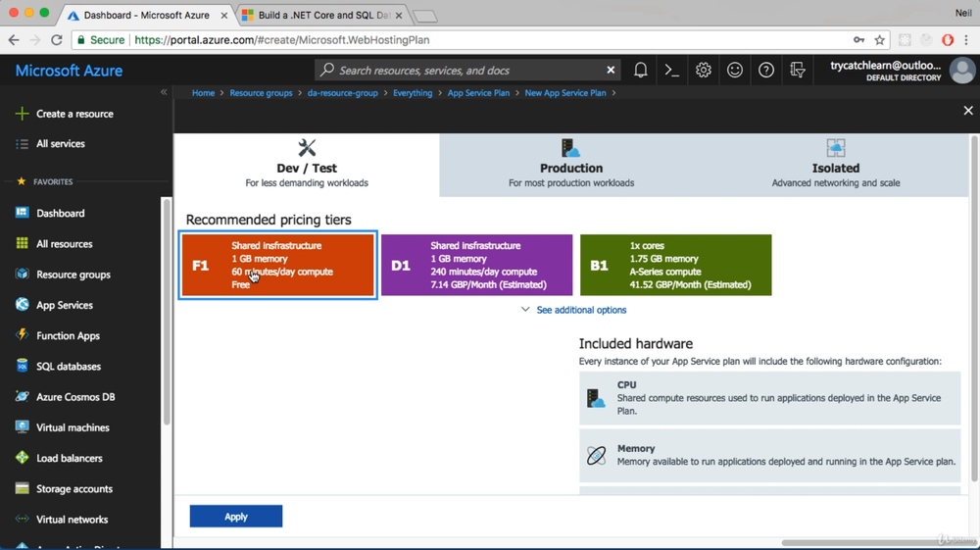Screen dimensions: 980x550
Task: Click the CPU hardware card
Action: pyautogui.click(x=769, y=398)
